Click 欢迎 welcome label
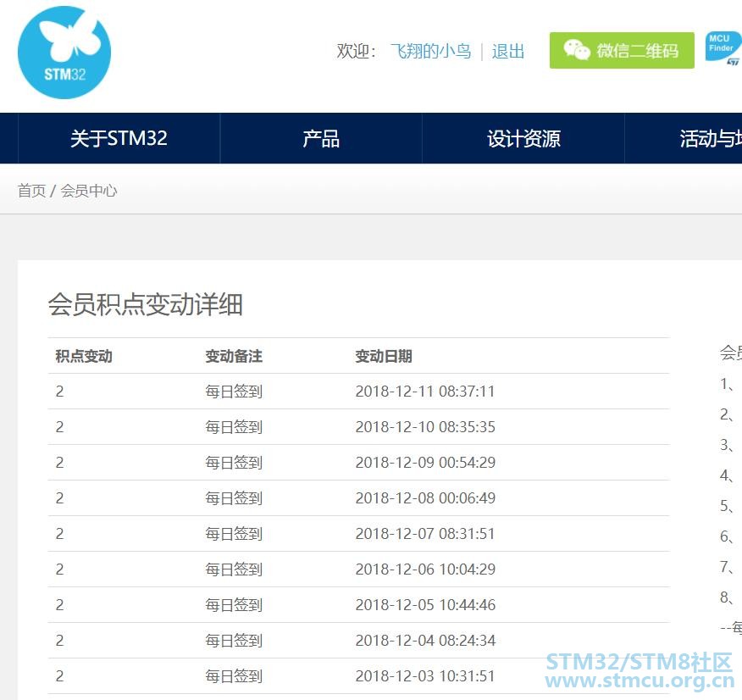The height and width of the screenshot is (700, 742). 356,51
